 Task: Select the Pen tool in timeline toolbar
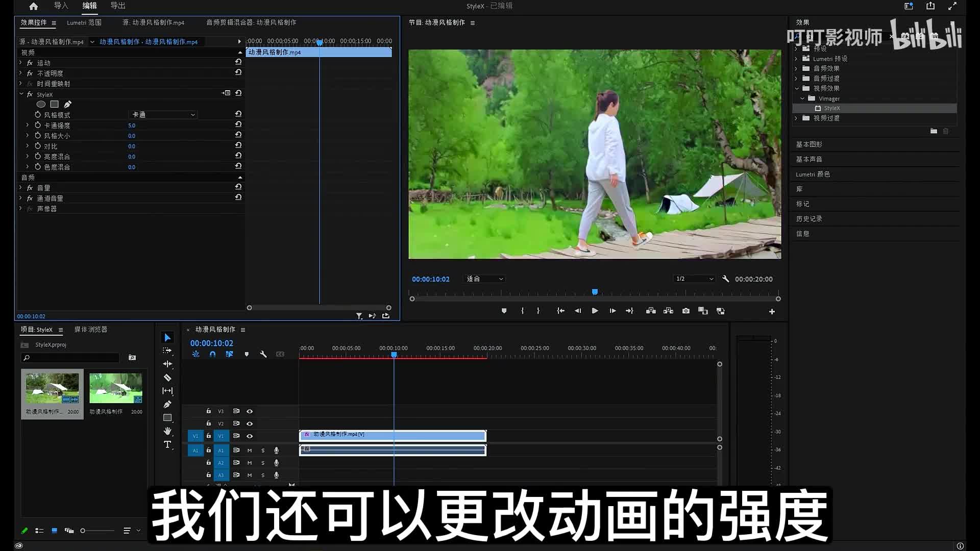coord(167,404)
